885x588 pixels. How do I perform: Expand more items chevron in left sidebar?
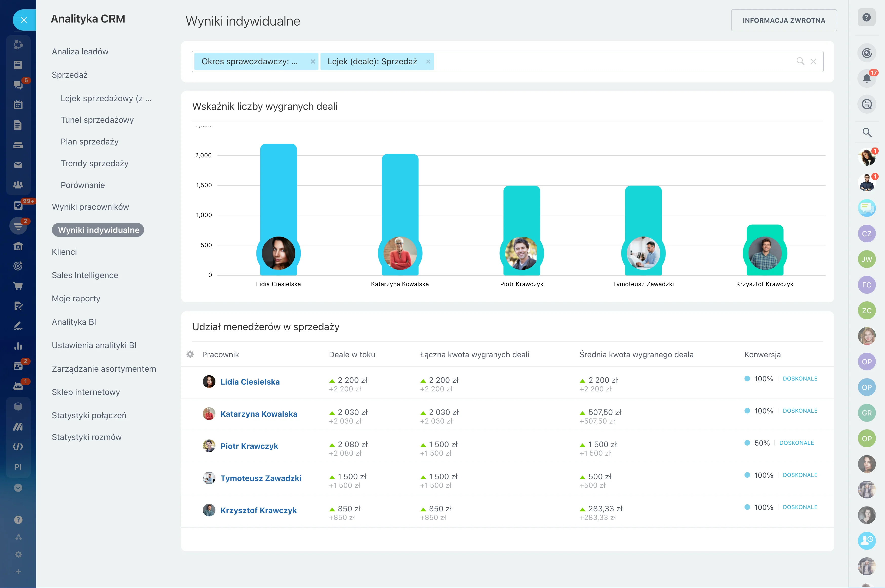[x=18, y=488]
